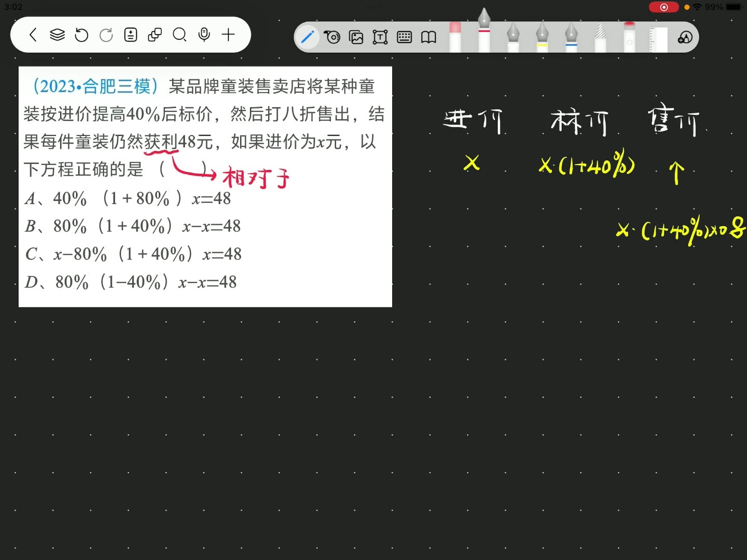Image resolution: width=747 pixels, height=560 pixels.
Task: Tap the red screen recording indicator
Action: tap(663, 7)
